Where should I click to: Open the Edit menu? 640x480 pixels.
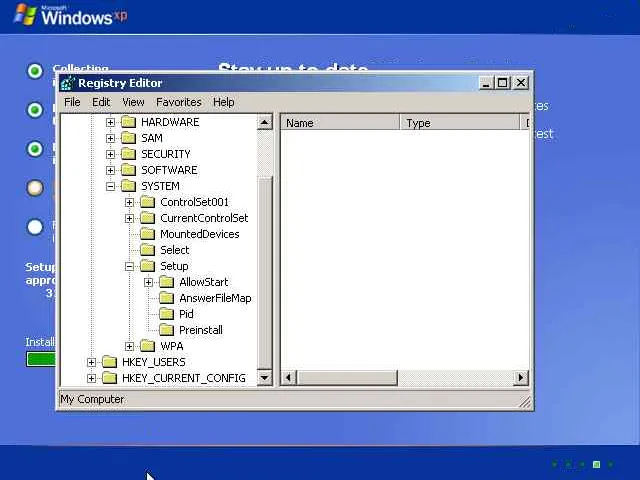pyautogui.click(x=101, y=102)
